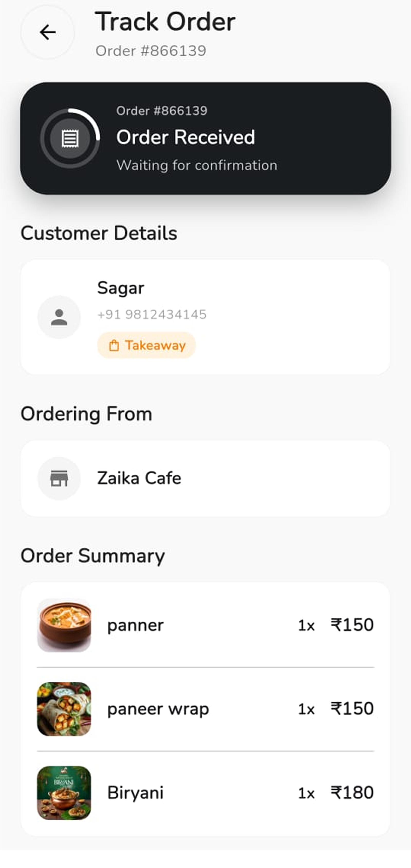Click the Biryani price ₹180

tap(352, 792)
